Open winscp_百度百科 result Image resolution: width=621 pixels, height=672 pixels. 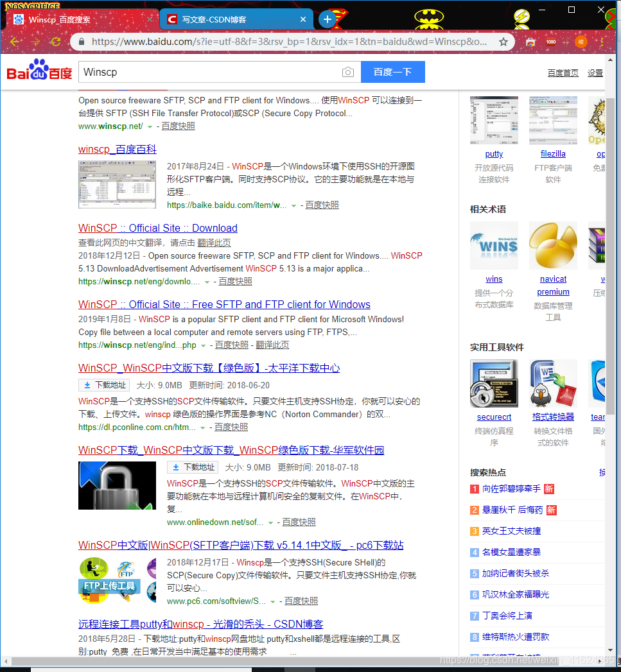117,149
